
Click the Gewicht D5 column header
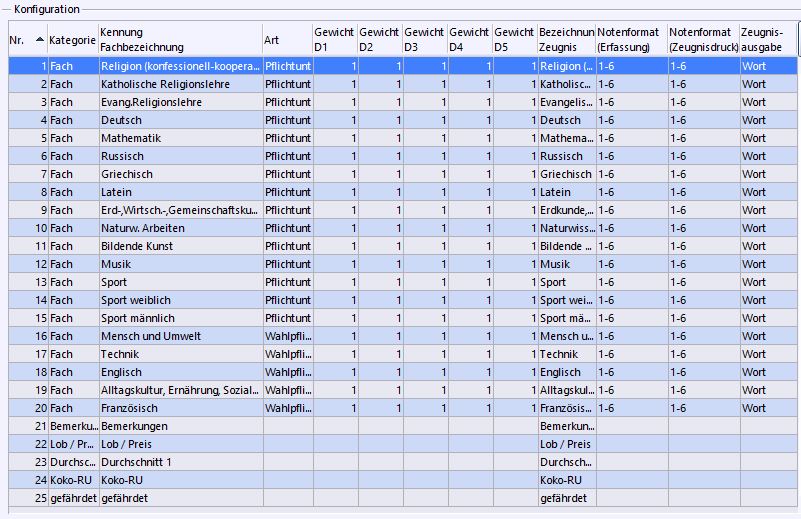pos(514,40)
